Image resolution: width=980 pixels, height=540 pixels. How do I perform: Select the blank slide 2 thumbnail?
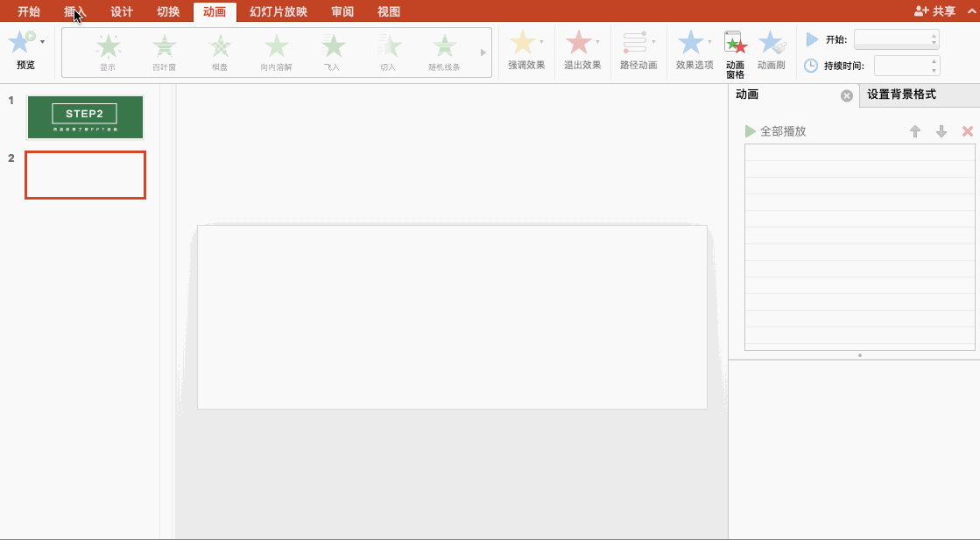[86, 175]
